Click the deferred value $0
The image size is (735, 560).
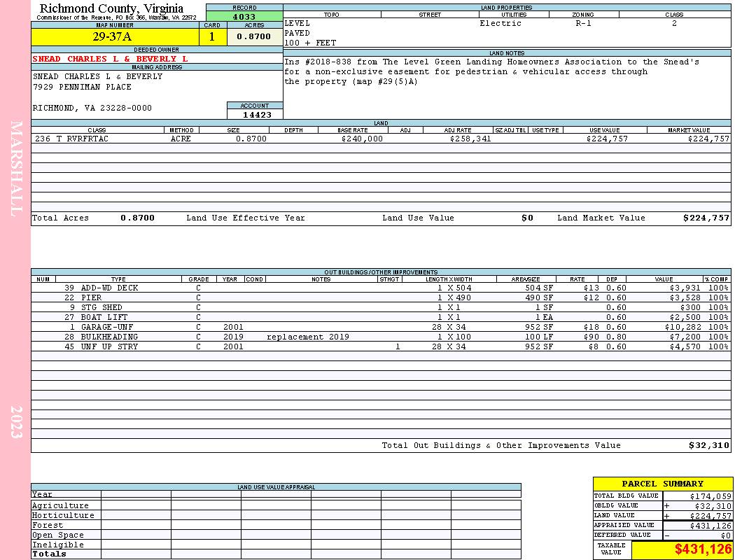tap(726, 535)
